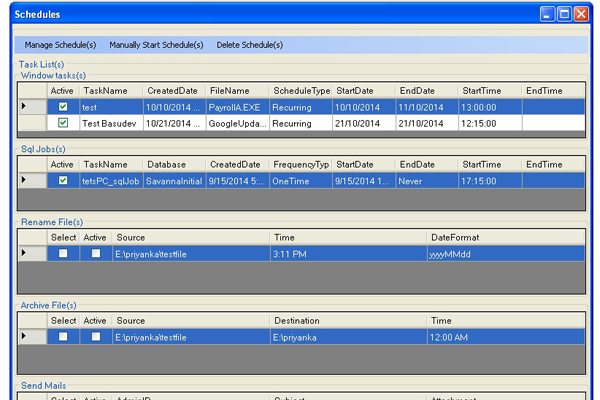Sort Window tasks by CreatedDate column

[175, 91]
